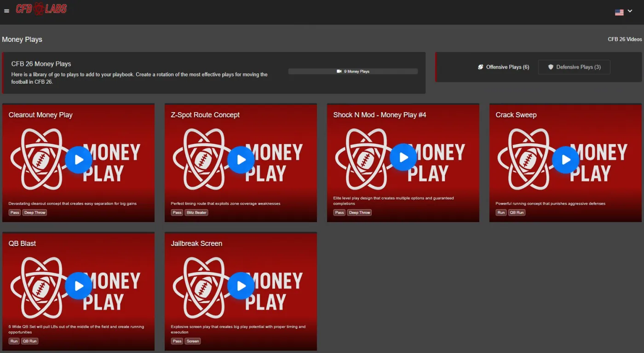Open the Crack Sweep card title
This screenshot has height=353, width=644.
(516, 115)
